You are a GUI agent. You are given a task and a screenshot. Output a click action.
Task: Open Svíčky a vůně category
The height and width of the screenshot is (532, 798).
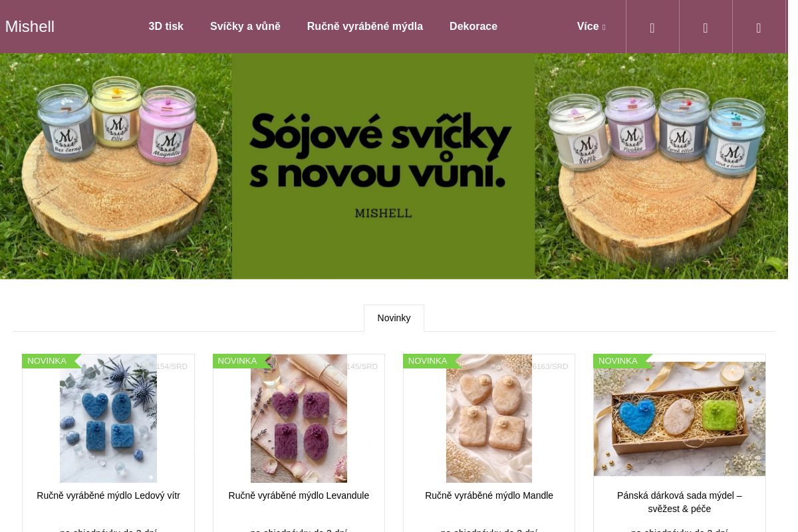coord(245,27)
